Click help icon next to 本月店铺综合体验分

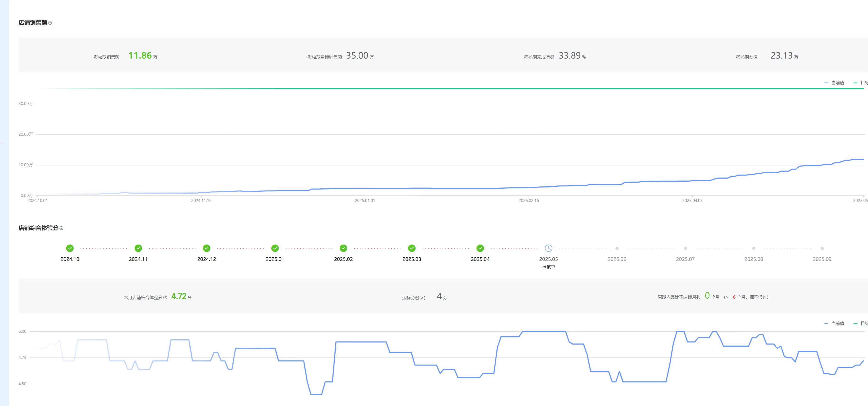tap(165, 297)
